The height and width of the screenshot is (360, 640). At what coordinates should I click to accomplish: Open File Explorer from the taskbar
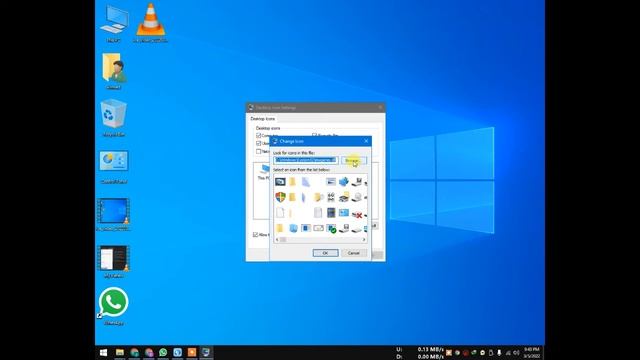click(120, 353)
